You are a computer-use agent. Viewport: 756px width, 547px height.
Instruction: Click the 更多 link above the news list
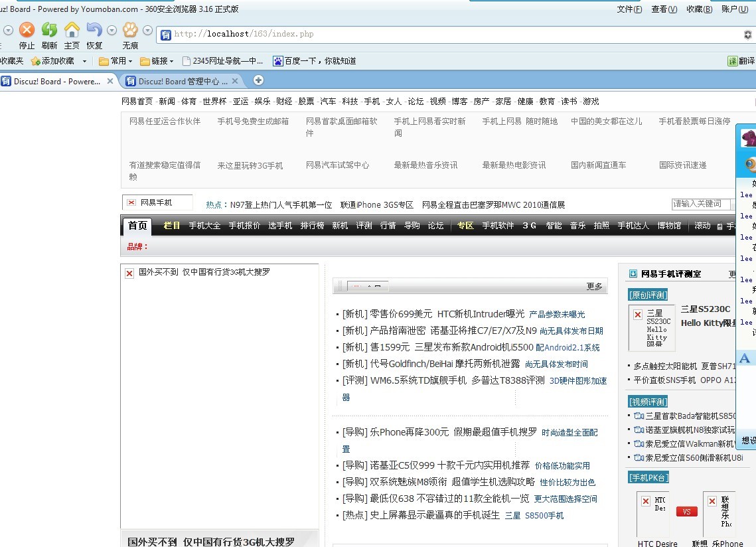[595, 287]
